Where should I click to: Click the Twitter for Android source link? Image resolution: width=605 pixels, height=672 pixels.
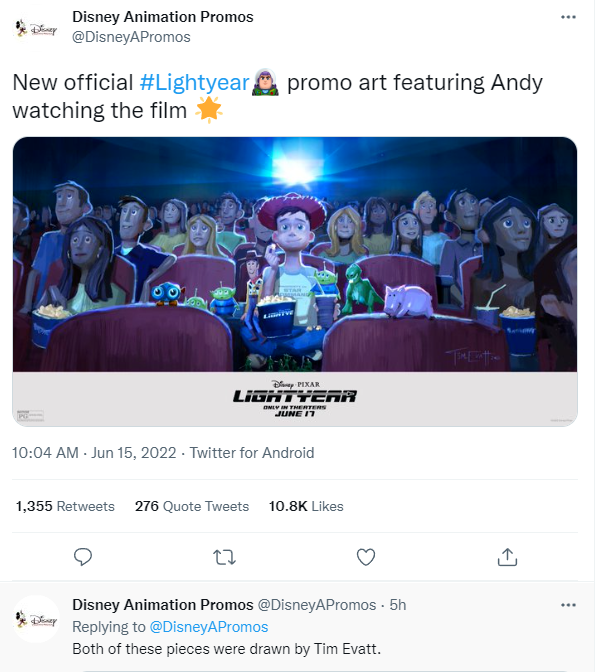point(252,453)
